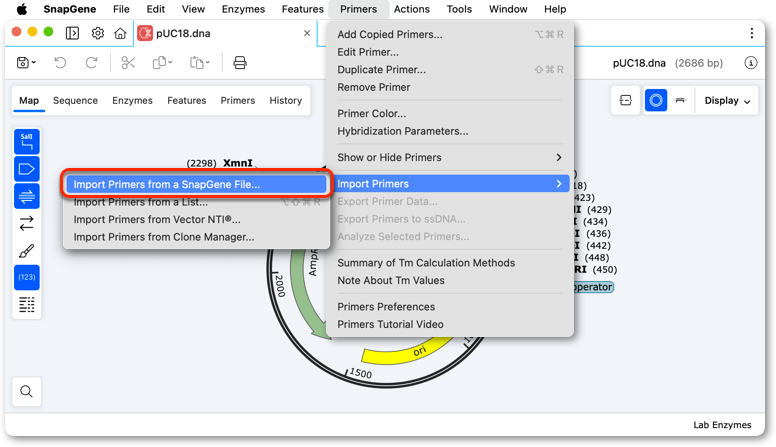The image size is (776, 447).
Task: Choose Remove Primer
Action: pyautogui.click(x=450, y=87)
